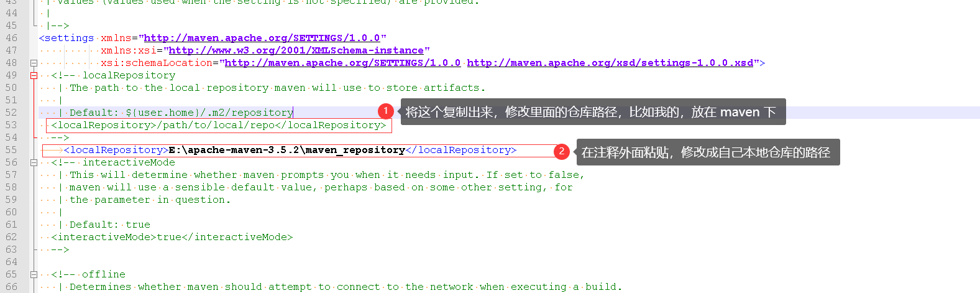Open the settings-1.0.0.xsd link
980x293 pixels.
tap(610, 63)
